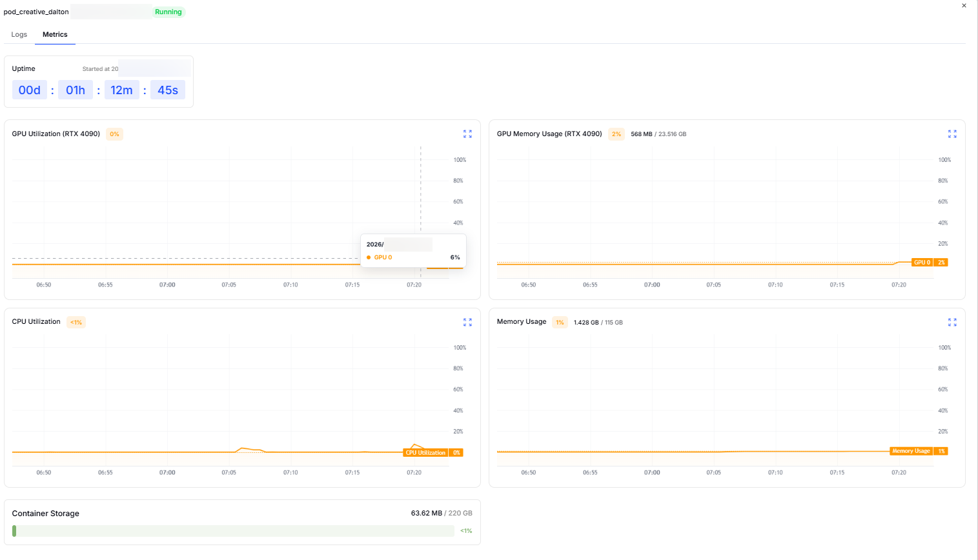Click the Container Storage usage bar
This screenshot has width=978, height=560.
[233, 531]
